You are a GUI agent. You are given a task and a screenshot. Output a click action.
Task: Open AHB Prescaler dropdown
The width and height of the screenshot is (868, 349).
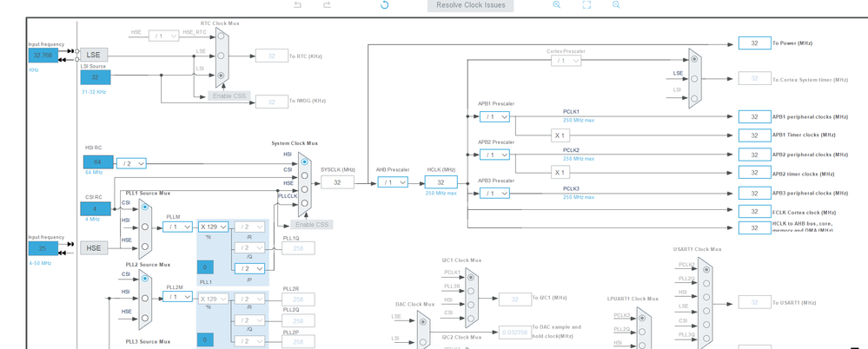tap(393, 182)
